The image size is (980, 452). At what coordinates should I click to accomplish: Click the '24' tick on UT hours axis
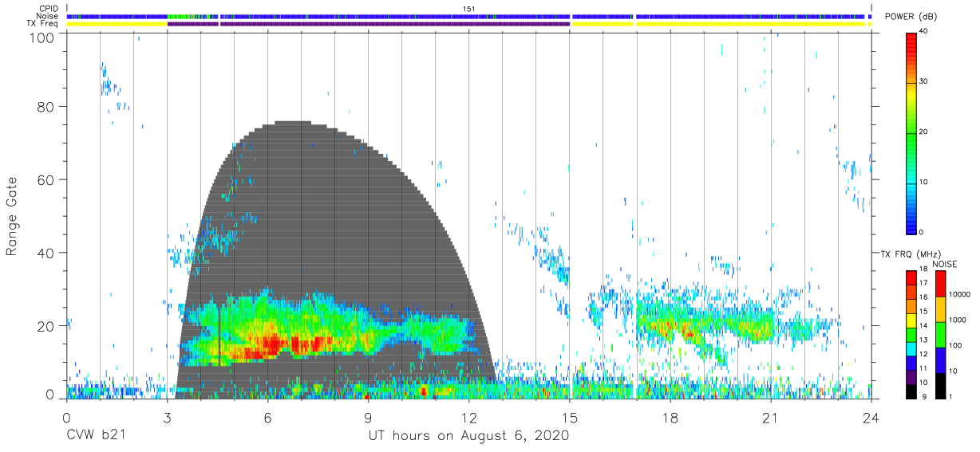(871, 416)
